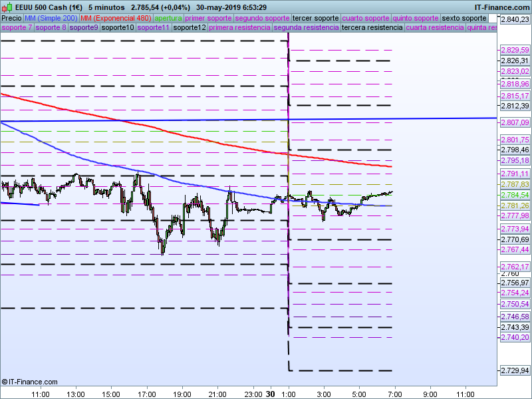The image size is (532, 399).
Task: Click the 2.829,59 price axis label
Action: (515, 50)
